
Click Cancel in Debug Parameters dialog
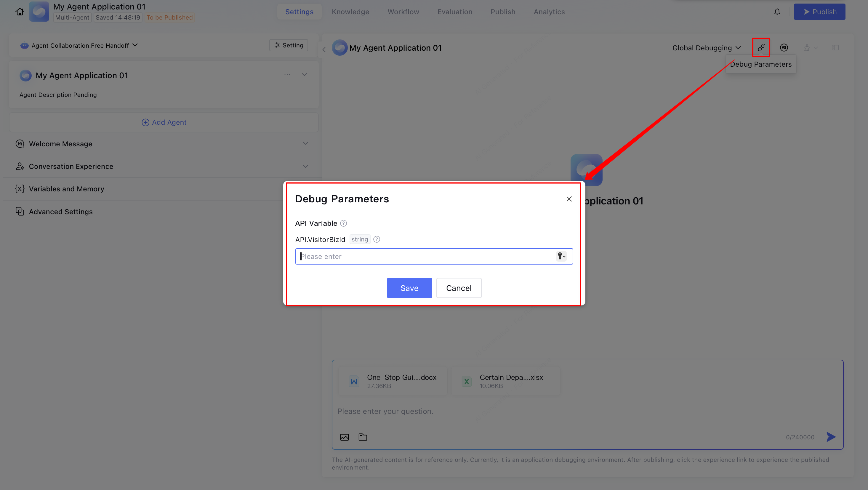click(458, 288)
